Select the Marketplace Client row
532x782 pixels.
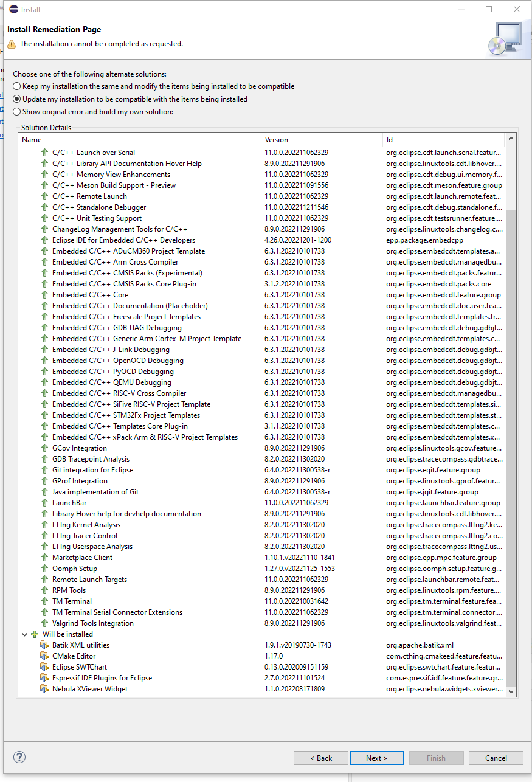coord(83,558)
